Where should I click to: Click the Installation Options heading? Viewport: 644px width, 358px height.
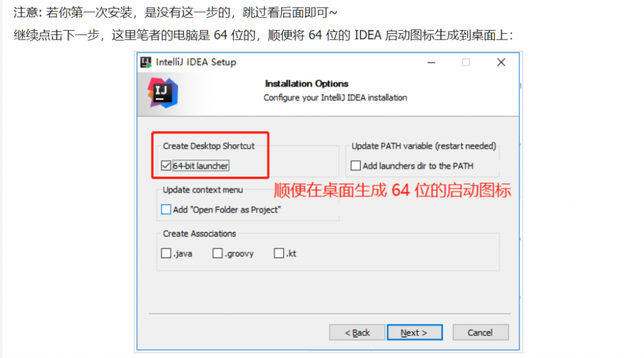coord(306,84)
